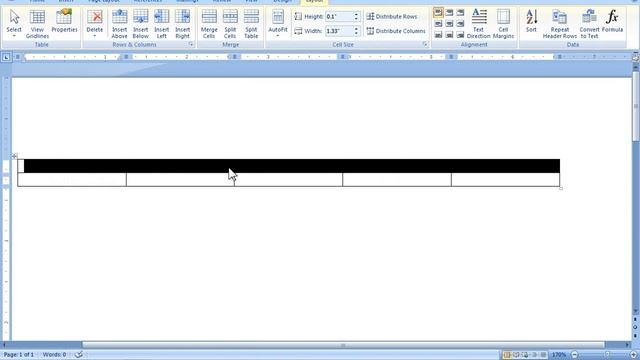Click the Width input field
Screen dimensions: 640x360
pyautogui.click(x=339, y=31)
